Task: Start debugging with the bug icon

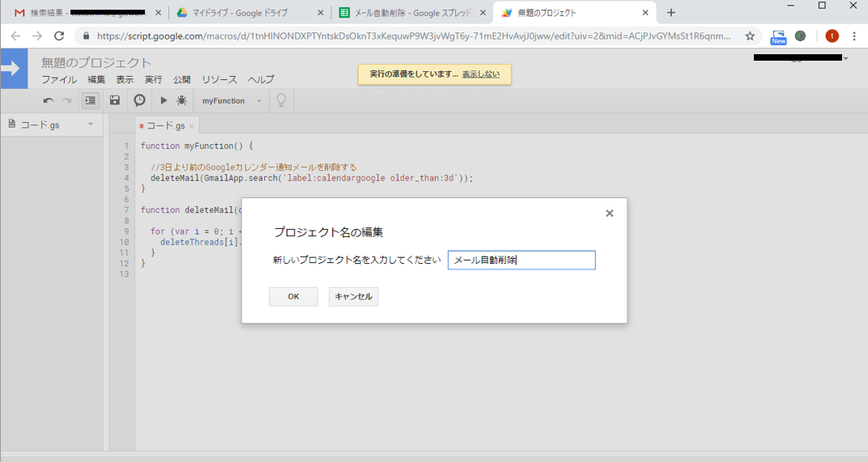Action: [181, 100]
